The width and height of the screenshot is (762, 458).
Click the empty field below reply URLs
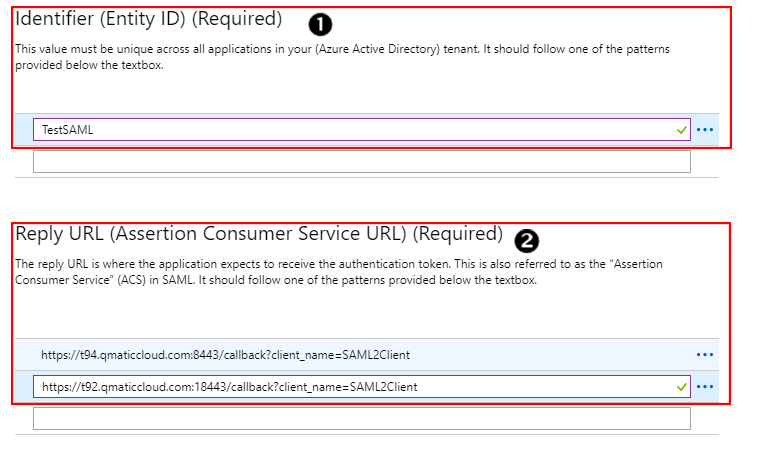(361, 418)
